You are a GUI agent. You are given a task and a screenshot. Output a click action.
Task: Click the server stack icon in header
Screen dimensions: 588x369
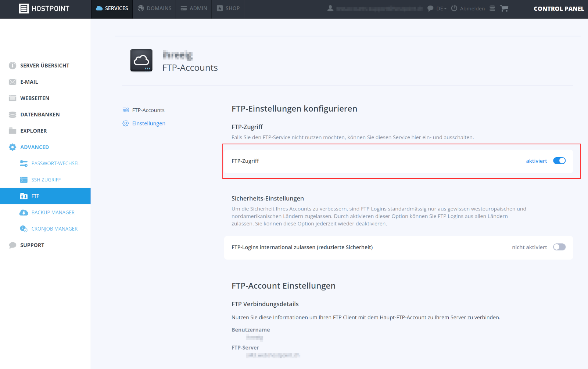[x=492, y=8]
